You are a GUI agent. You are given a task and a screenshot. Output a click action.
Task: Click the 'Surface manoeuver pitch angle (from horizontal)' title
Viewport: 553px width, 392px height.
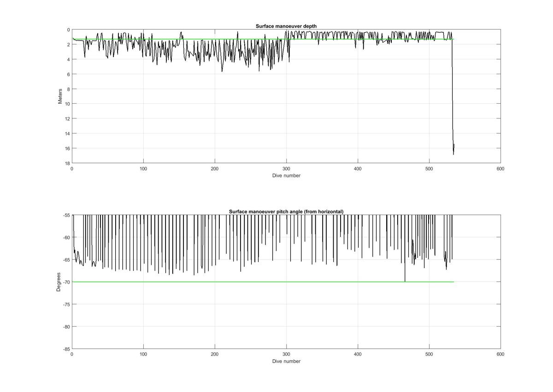[286, 211]
